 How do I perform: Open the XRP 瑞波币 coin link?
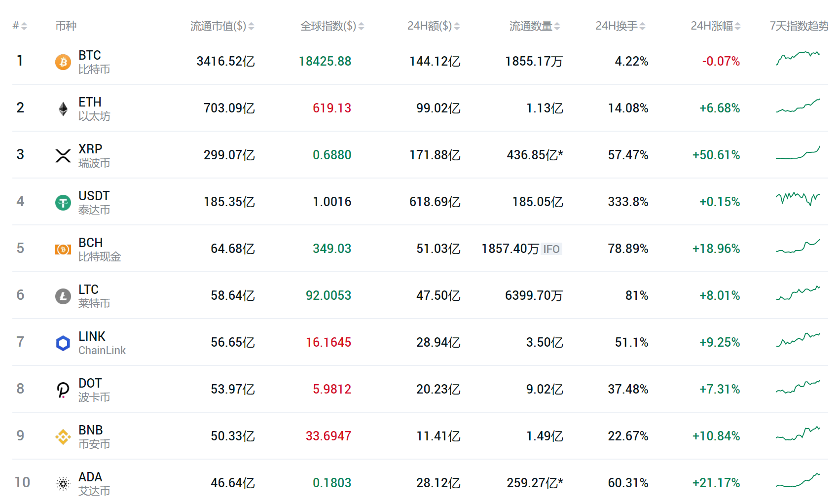coord(94,156)
